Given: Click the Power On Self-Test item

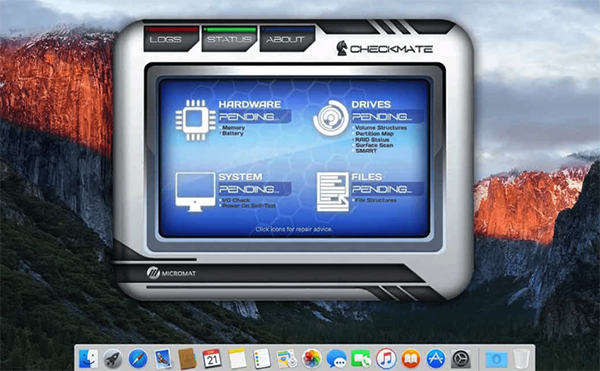Looking at the screenshot, I should (249, 206).
